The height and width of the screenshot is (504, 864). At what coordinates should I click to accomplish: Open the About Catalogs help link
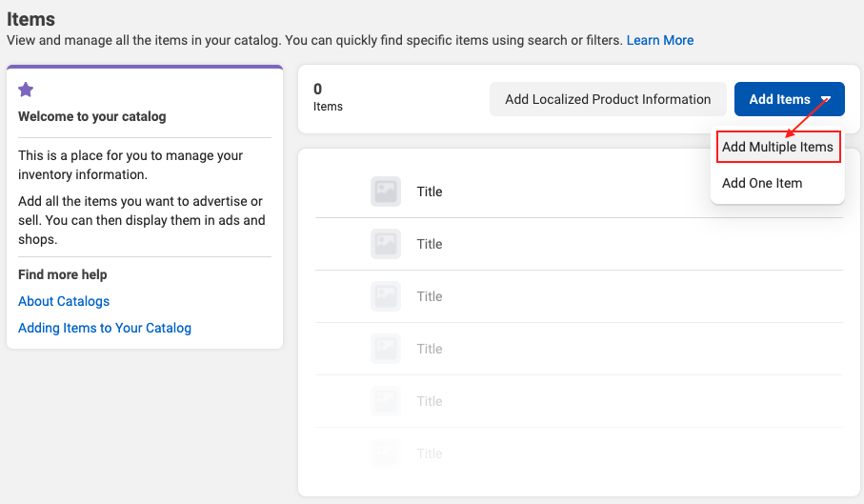64,301
